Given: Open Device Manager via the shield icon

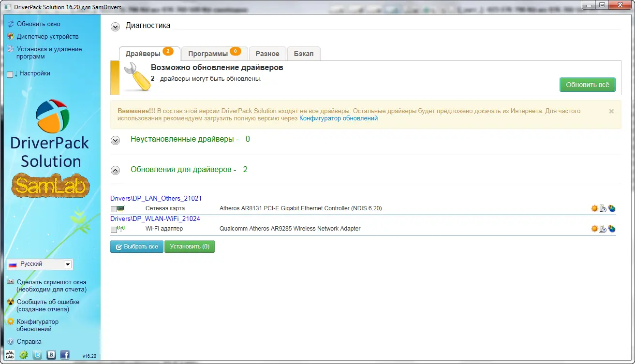Looking at the screenshot, I should (x=11, y=36).
